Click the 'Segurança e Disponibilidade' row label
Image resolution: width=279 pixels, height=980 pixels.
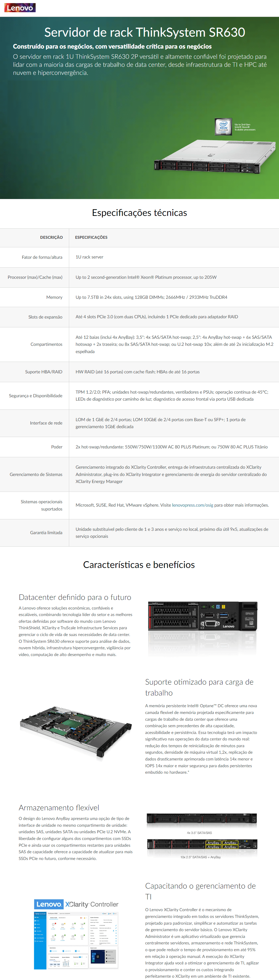(x=36, y=396)
